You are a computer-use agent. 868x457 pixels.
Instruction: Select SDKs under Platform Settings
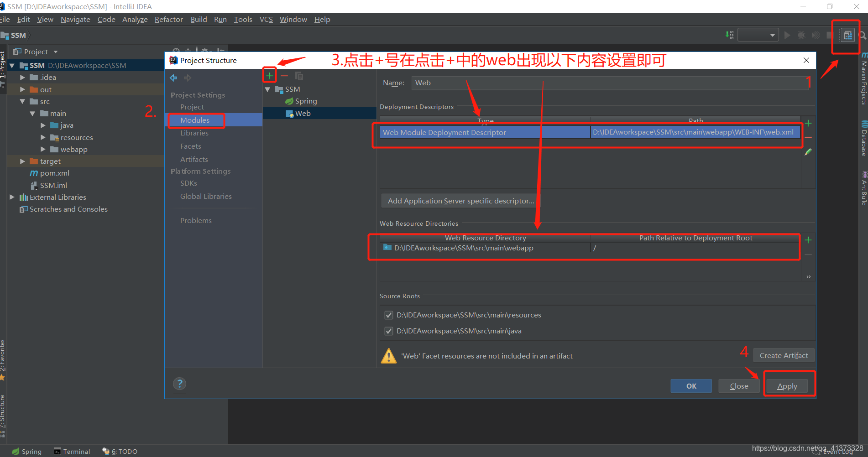click(188, 183)
